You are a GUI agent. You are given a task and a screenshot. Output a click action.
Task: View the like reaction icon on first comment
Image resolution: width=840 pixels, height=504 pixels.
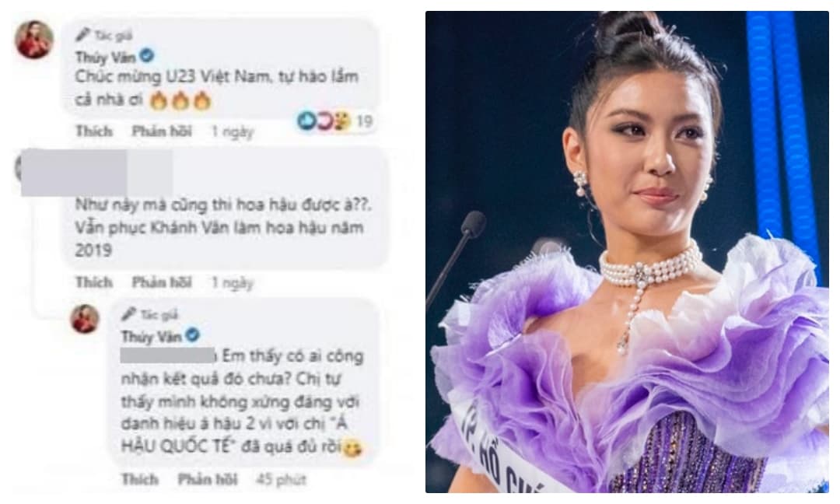(x=306, y=121)
